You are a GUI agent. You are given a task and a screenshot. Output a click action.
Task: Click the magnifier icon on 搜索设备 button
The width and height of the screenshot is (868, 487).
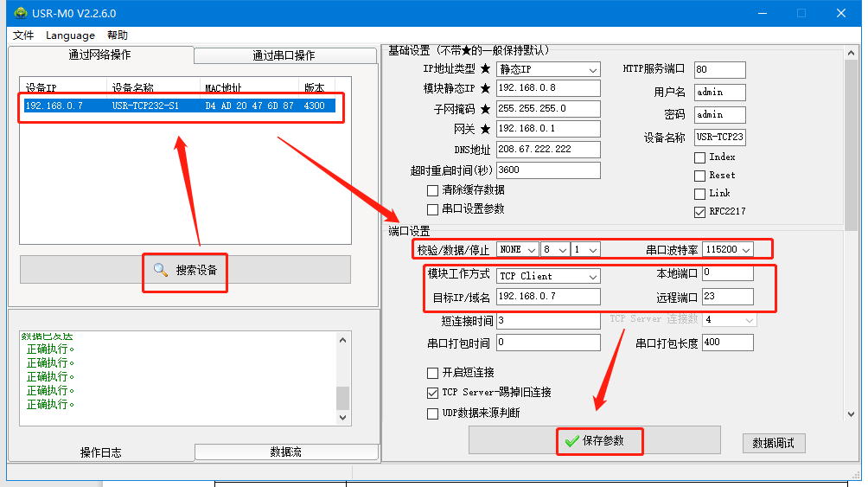160,270
